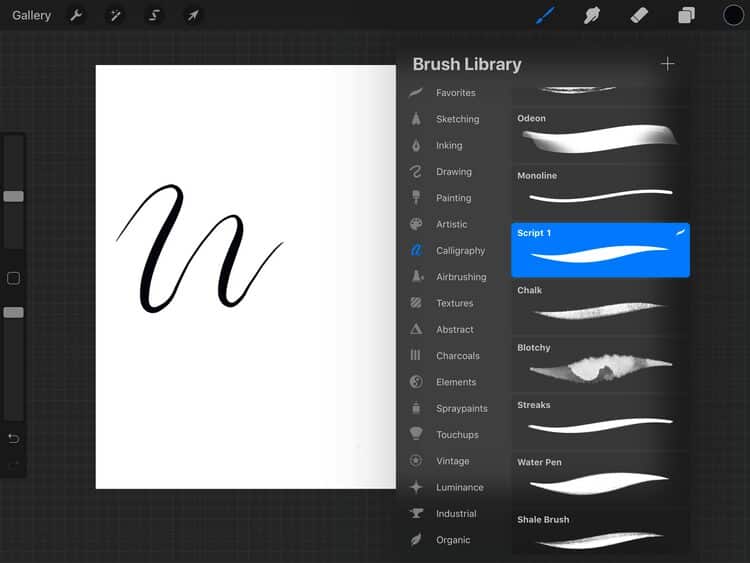Click the brush size slider handle
This screenshot has height=563, width=750.
point(13,196)
